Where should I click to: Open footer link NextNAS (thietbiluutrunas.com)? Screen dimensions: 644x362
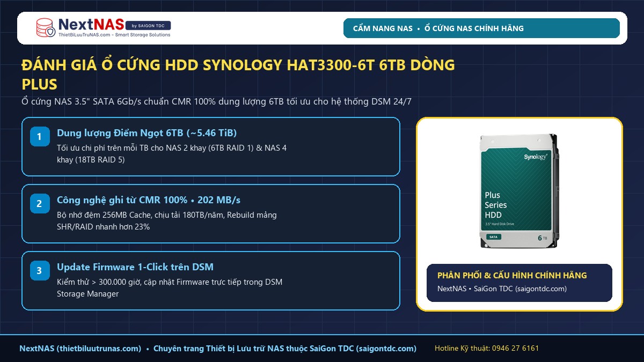(x=80, y=349)
